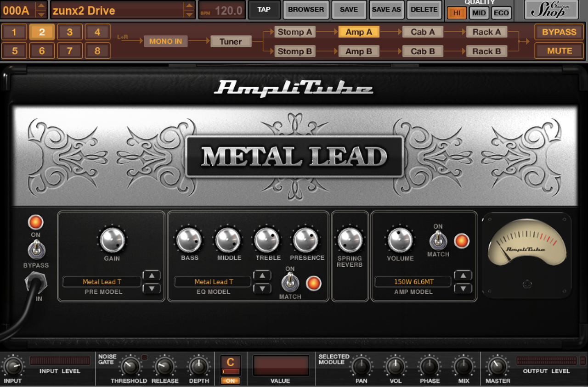Step to the next preset number up arrow

pyautogui.click(x=41, y=6)
